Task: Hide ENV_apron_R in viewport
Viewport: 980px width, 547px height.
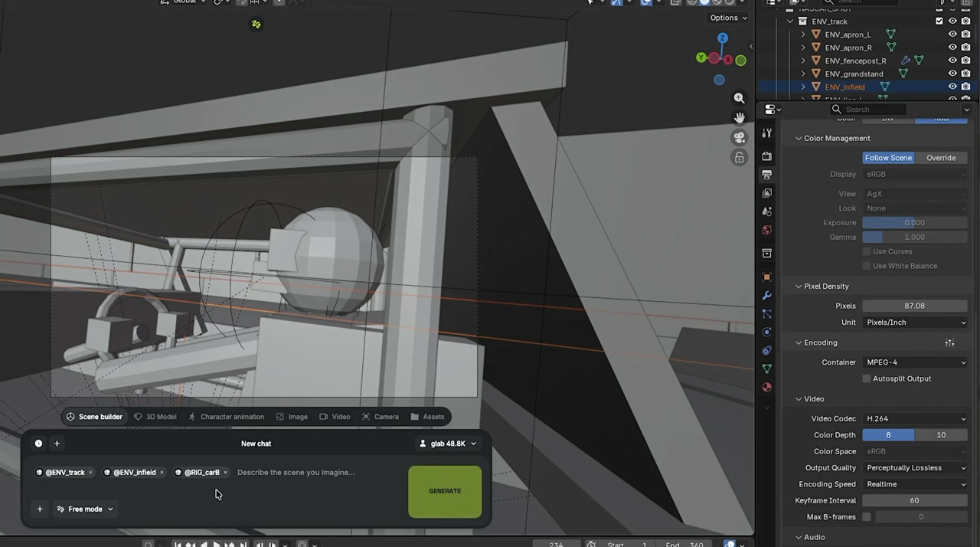Action: tap(952, 47)
